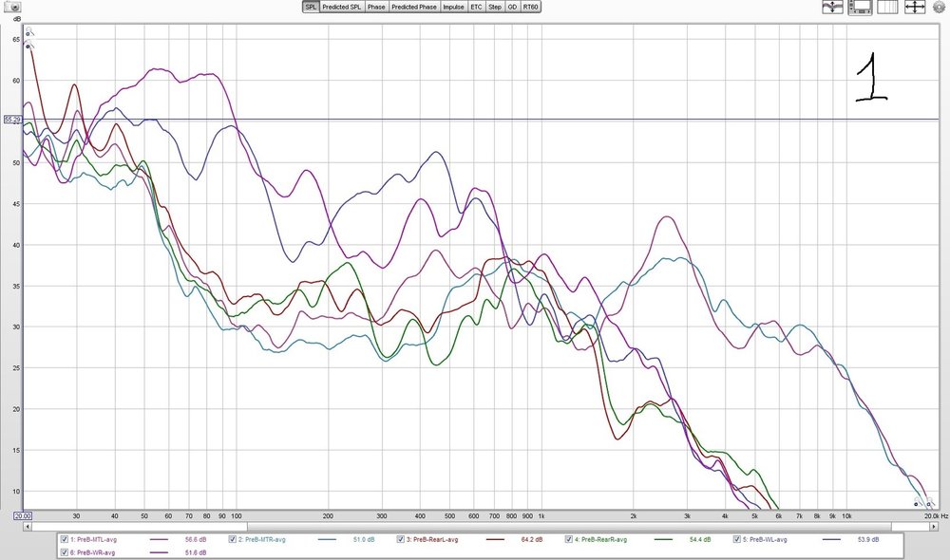Disable PreB-RearR-avg trace checkbox

coord(568,539)
